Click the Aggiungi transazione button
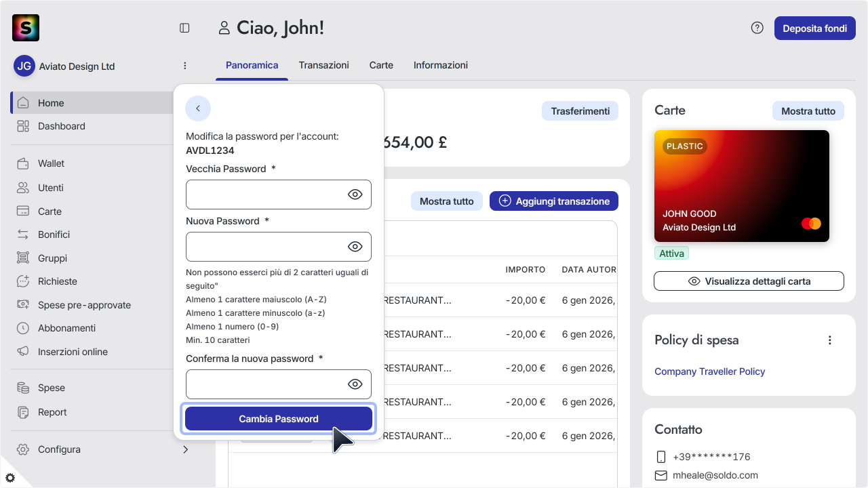Image resolution: width=868 pixels, height=488 pixels. pos(554,201)
